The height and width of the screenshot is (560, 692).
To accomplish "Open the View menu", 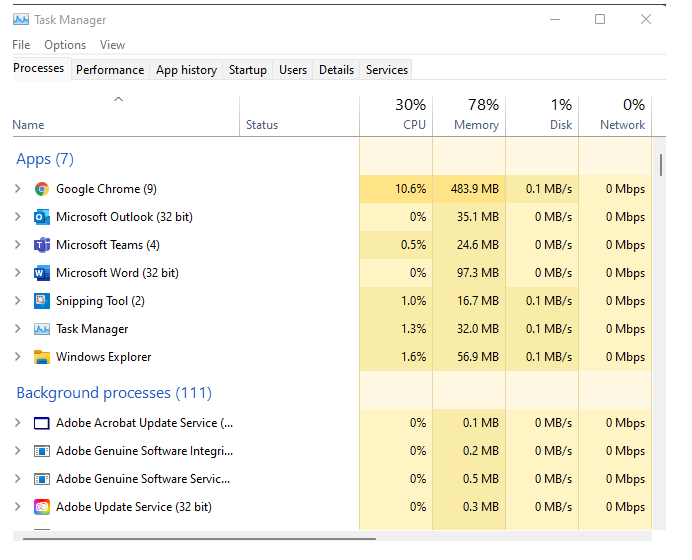I will tap(112, 45).
